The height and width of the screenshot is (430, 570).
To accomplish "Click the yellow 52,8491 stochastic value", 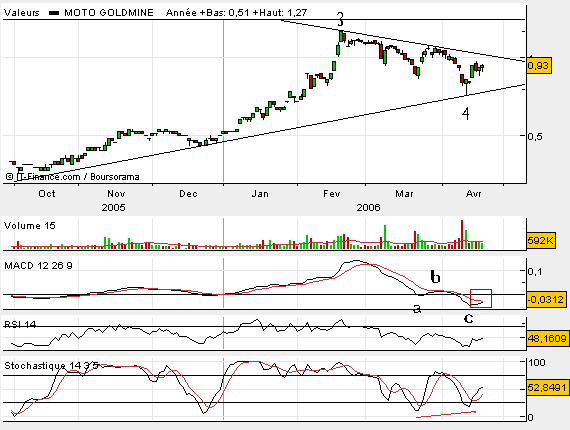I will [x=547, y=388].
